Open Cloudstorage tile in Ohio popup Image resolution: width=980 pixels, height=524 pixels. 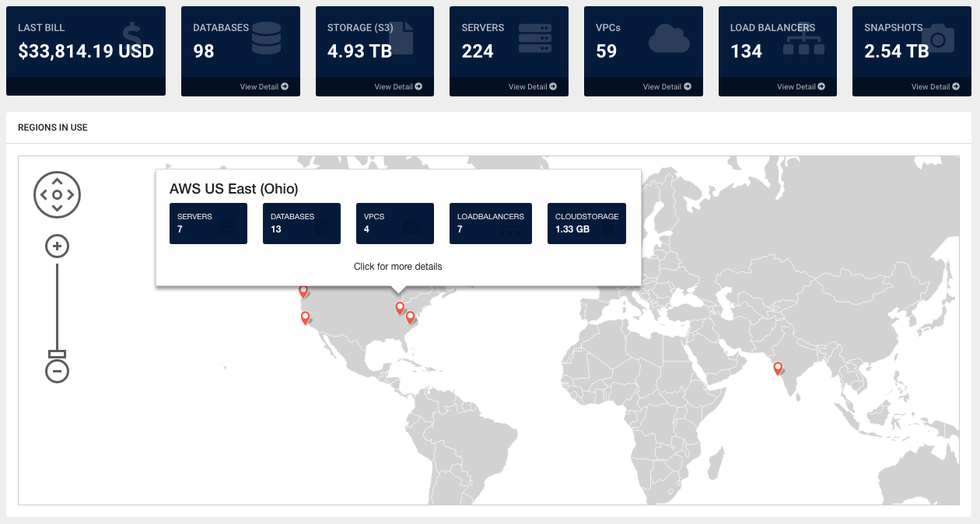click(586, 223)
